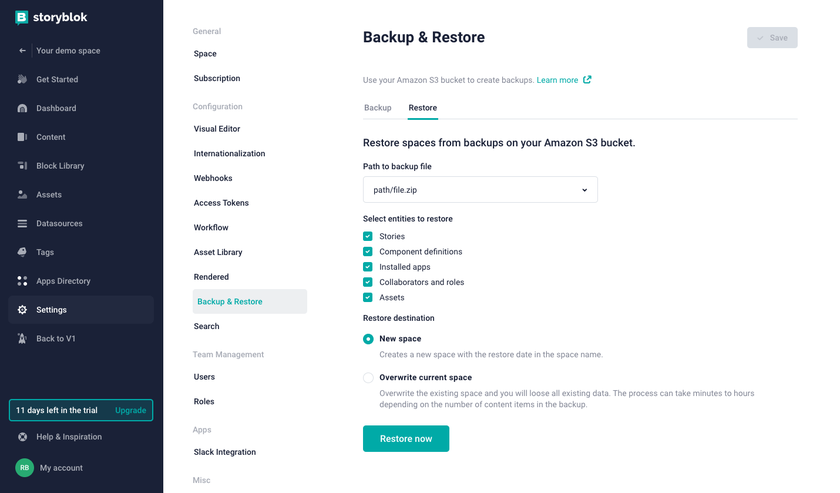Uncheck the Assets entity checkbox
Viewport: 840px width, 493px height.
click(x=368, y=297)
